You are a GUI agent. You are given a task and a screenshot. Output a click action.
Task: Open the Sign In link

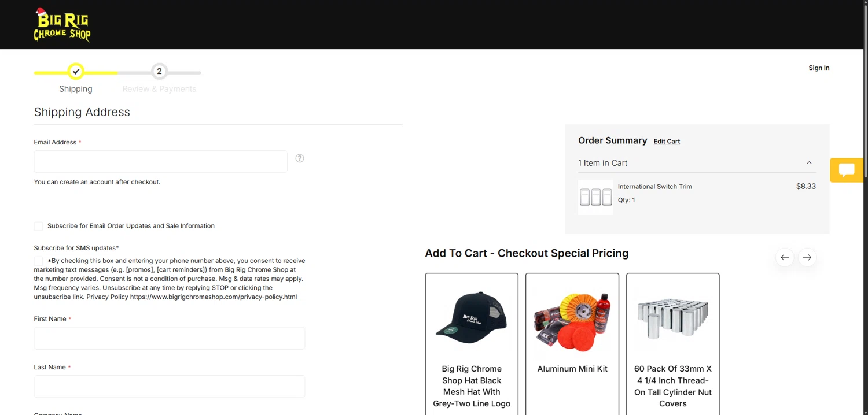coord(819,68)
